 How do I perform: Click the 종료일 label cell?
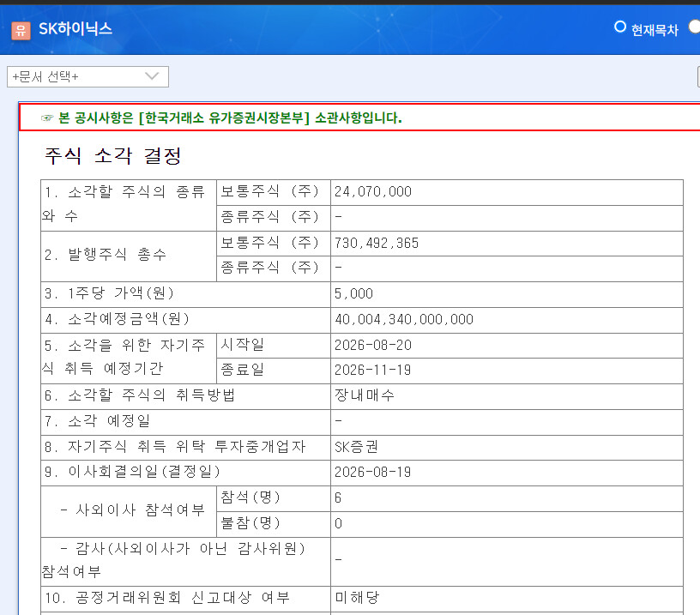point(273,371)
